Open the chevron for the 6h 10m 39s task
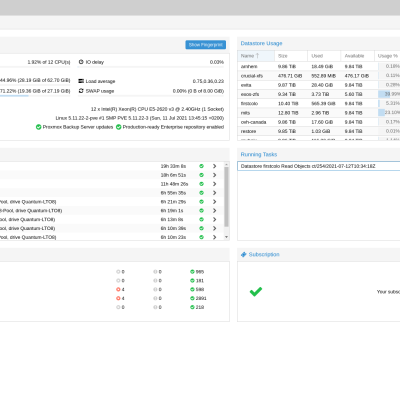 (214, 228)
